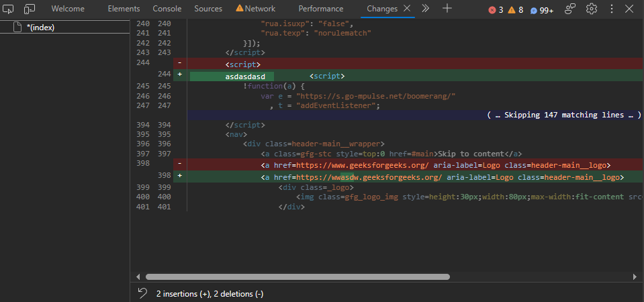This screenshot has width=644, height=302.
Task: Go to the Sources panel
Action: click(208, 9)
